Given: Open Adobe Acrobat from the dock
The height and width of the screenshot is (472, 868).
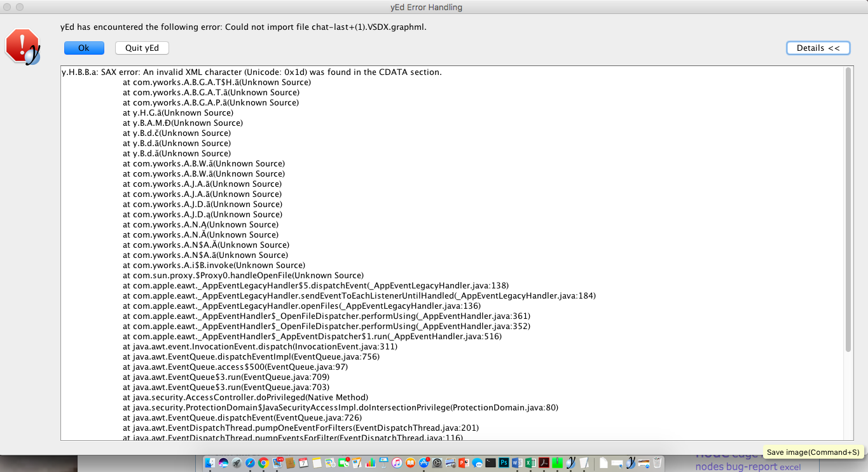Looking at the screenshot, I should pyautogui.click(x=544, y=463).
